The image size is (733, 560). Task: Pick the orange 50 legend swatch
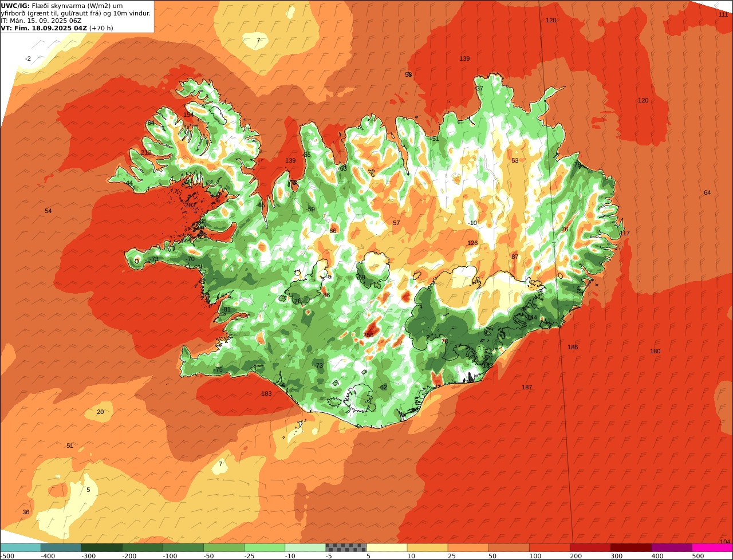509,547
